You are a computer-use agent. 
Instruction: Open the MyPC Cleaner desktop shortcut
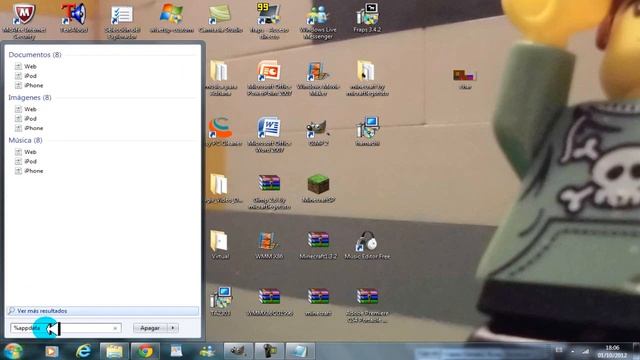tap(220, 131)
